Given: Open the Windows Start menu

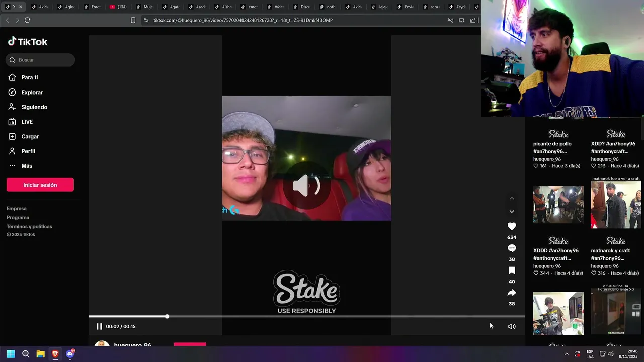Looking at the screenshot, I should pyautogui.click(x=11, y=354).
